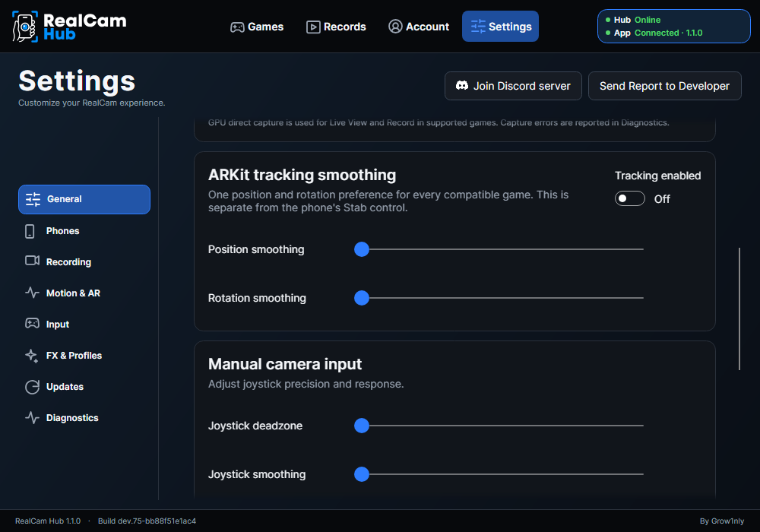Click the Games gamepad icon
The width and height of the screenshot is (760, 532).
(x=237, y=27)
